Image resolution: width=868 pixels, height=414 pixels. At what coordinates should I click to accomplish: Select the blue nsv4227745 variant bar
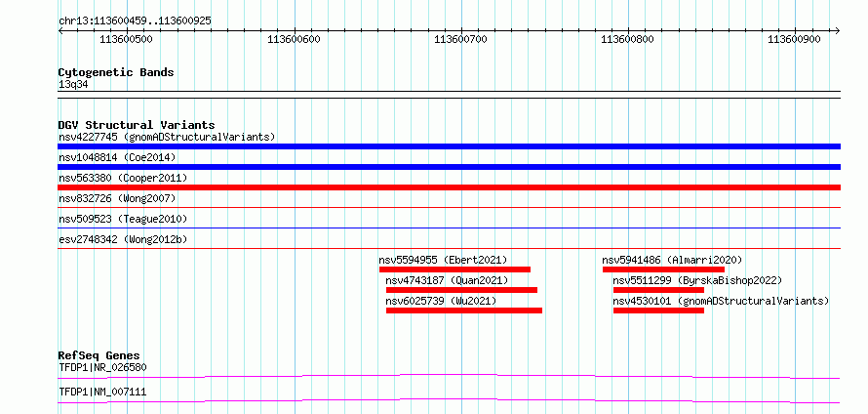(449, 146)
